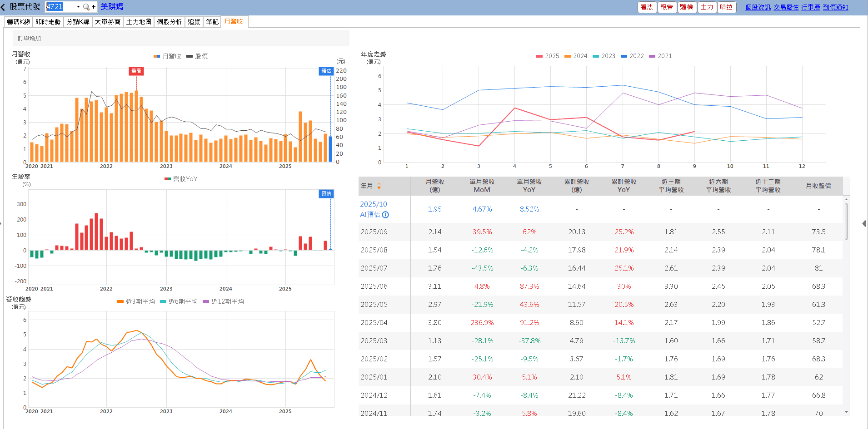Click the magnifier search icon
Screen dimensions: 868x429
86,7
